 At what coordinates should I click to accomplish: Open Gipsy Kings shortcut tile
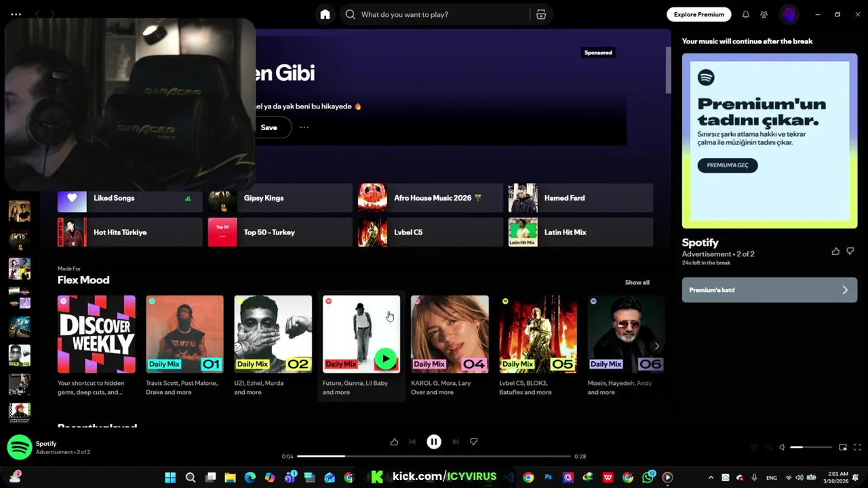(280, 198)
